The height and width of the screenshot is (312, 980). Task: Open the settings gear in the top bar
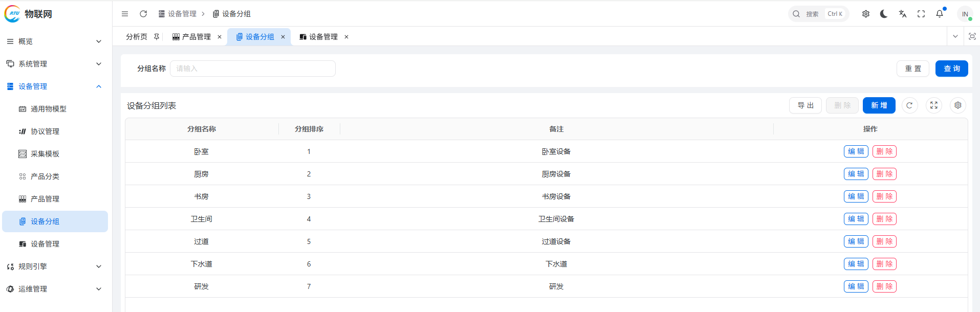866,14
